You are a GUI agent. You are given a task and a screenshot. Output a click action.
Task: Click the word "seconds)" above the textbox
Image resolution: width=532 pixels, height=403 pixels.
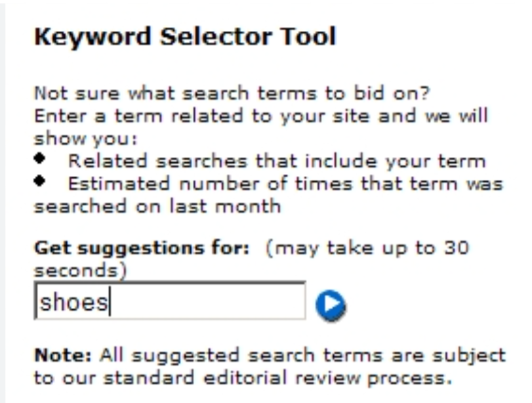click(79, 270)
